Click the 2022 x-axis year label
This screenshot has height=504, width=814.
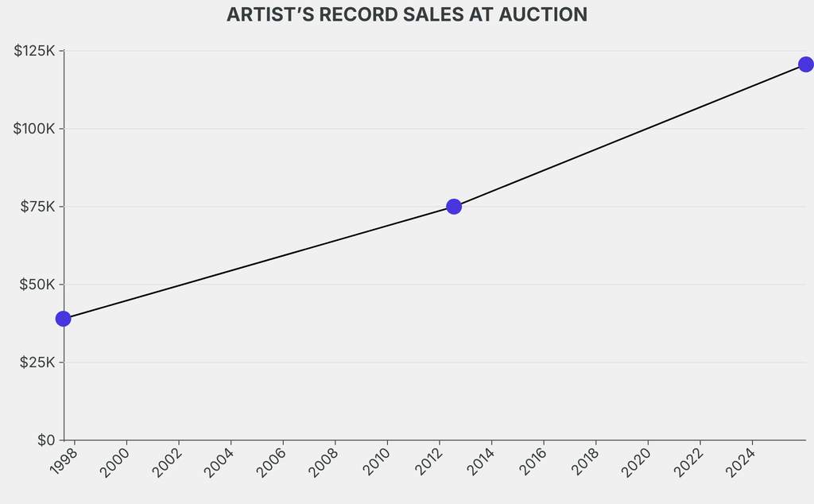point(690,461)
